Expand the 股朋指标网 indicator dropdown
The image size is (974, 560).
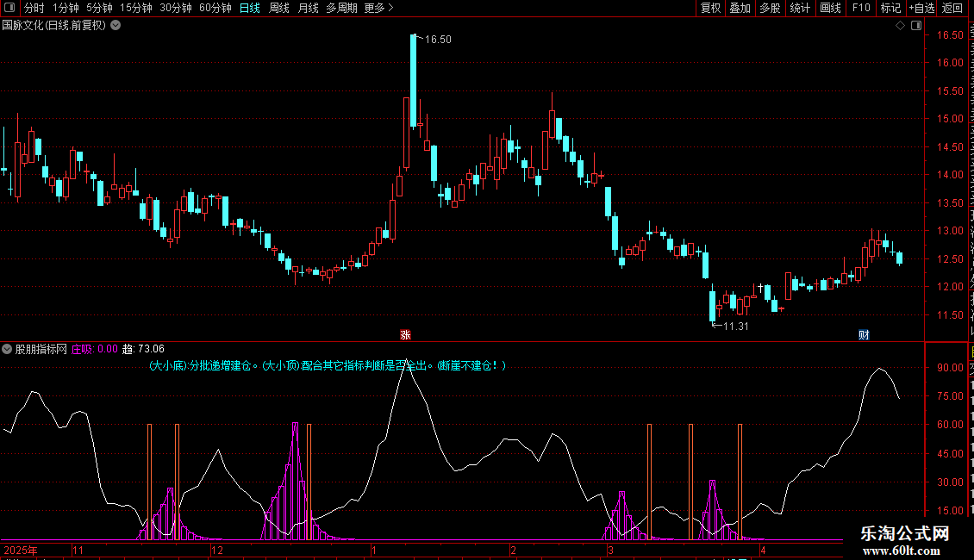pos(7,349)
